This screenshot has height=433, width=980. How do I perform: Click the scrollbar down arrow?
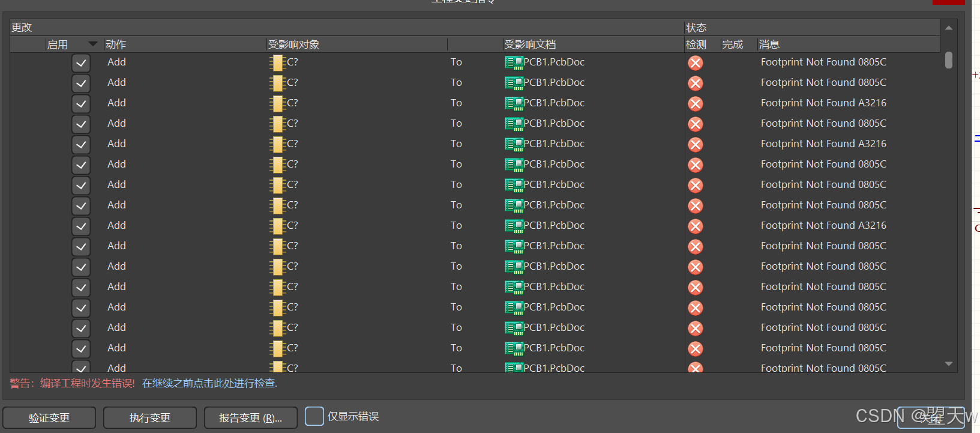949,363
